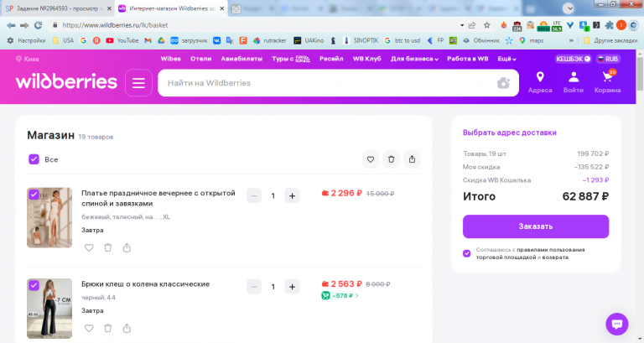Uncheck the Брюки клеш item checkbox
Viewport: 644px width, 343px height.
point(34,285)
